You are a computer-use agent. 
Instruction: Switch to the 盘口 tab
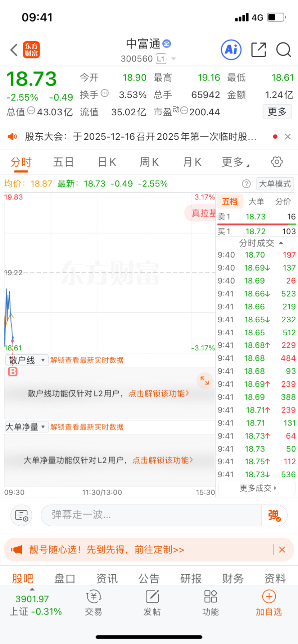click(65, 578)
